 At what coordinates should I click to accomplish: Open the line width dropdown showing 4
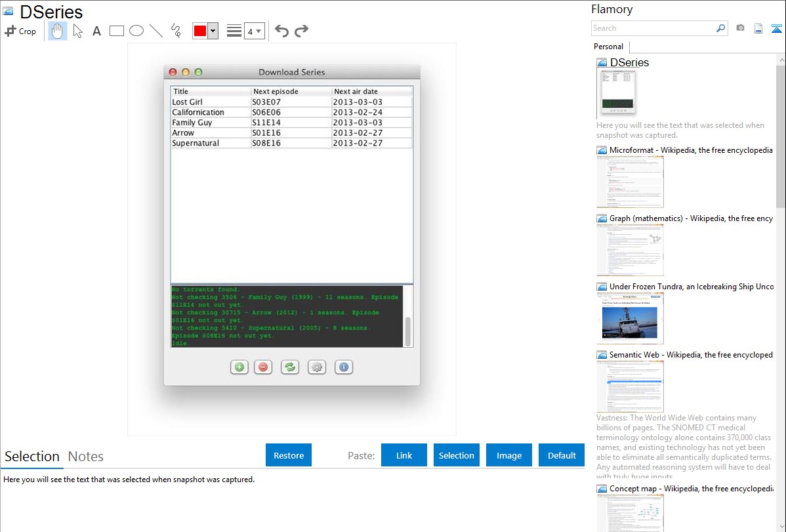(x=254, y=31)
